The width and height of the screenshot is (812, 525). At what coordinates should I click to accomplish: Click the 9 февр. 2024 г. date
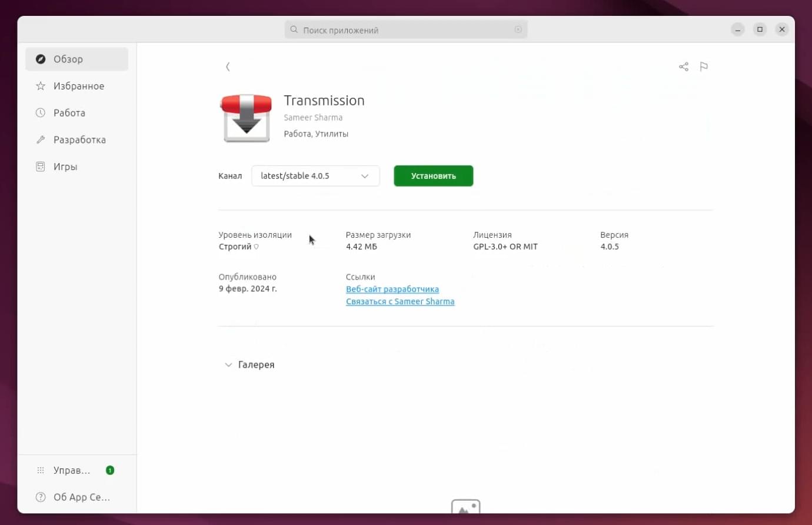pyautogui.click(x=248, y=289)
